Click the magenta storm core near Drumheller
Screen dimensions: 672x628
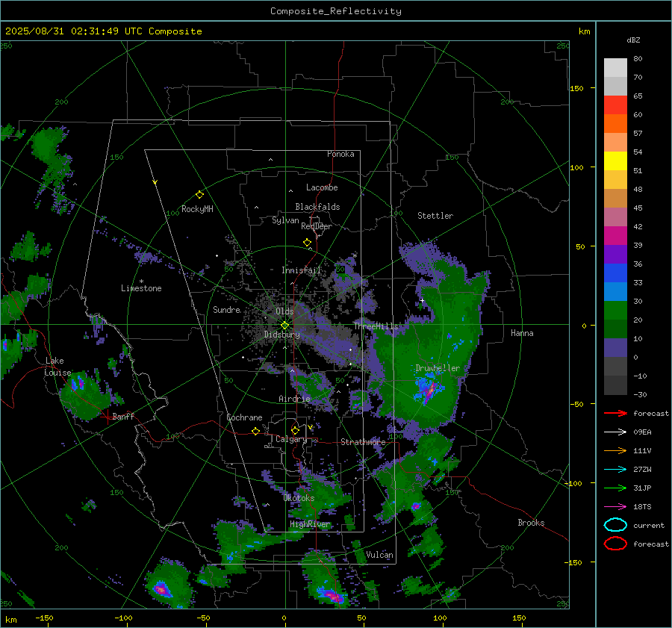tap(430, 390)
